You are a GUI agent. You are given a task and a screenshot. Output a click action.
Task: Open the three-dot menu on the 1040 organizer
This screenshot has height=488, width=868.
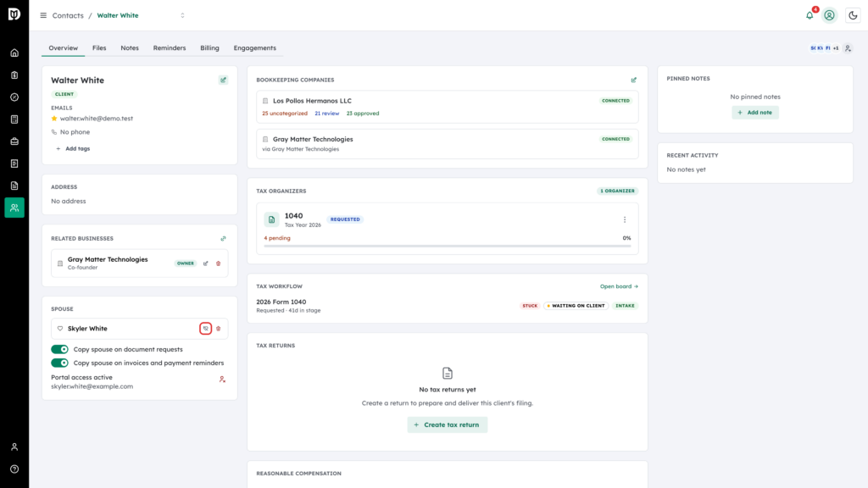(625, 219)
